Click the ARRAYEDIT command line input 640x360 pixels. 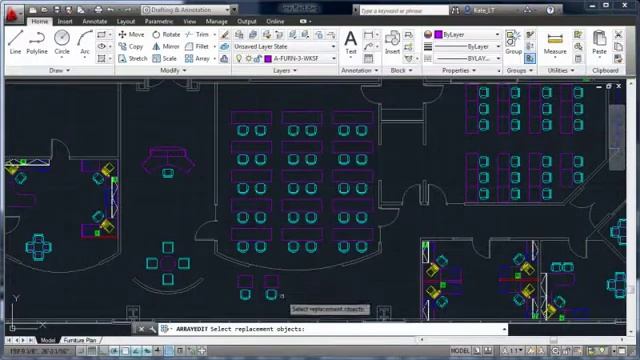point(333,329)
